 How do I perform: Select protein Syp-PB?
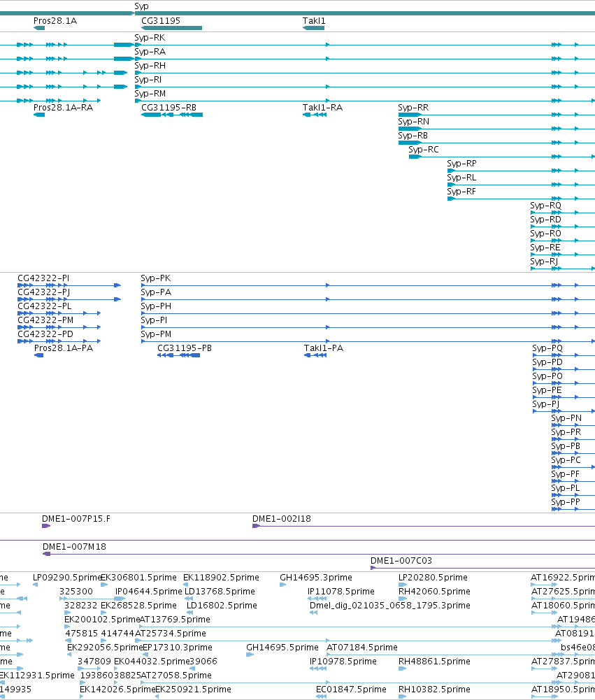point(566,446)
